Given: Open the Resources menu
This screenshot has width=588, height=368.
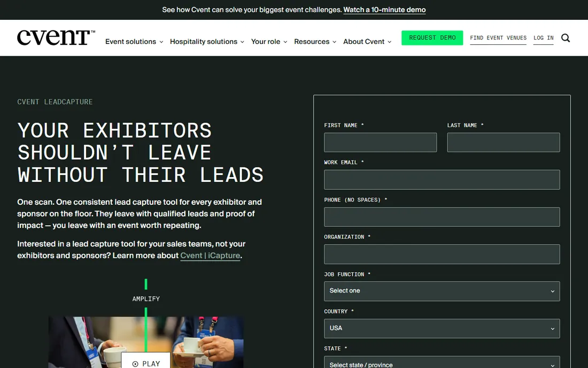Looking at the screenshot, I should pos(315,42).
